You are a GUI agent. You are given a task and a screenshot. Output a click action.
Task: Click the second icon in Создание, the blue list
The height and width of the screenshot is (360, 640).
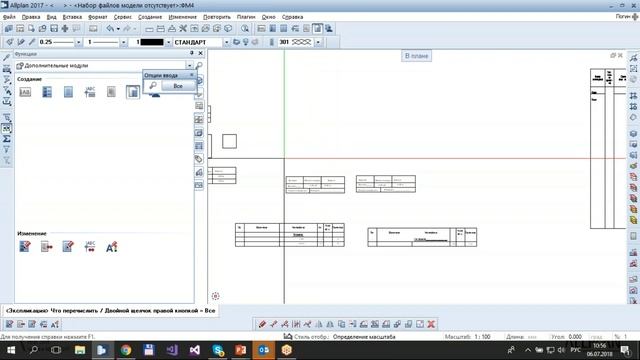(x=47, y=92)
